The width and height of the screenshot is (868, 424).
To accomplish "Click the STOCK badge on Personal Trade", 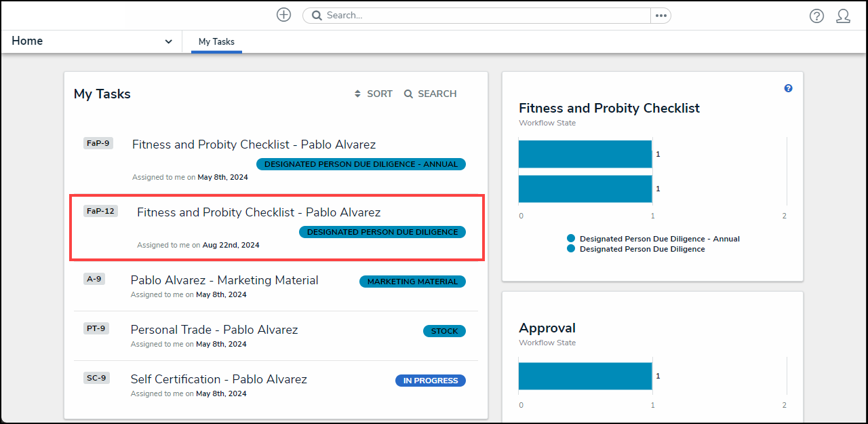I will (444, 331).
